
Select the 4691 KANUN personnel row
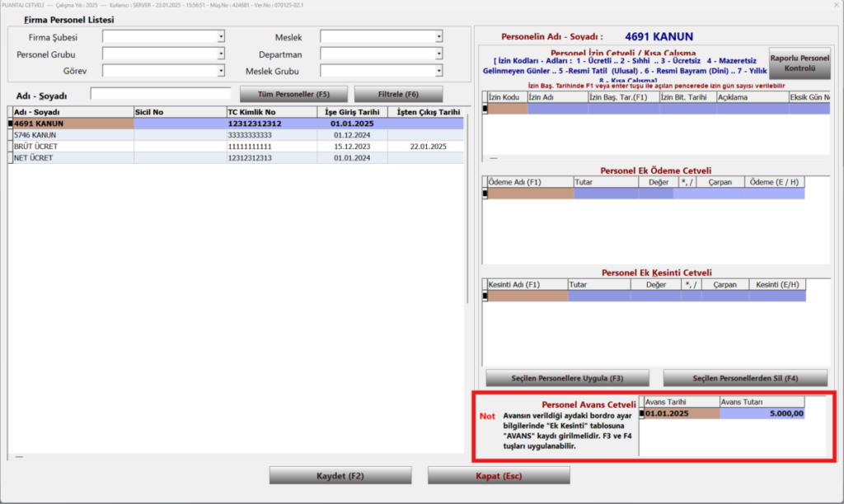[236, 124]
